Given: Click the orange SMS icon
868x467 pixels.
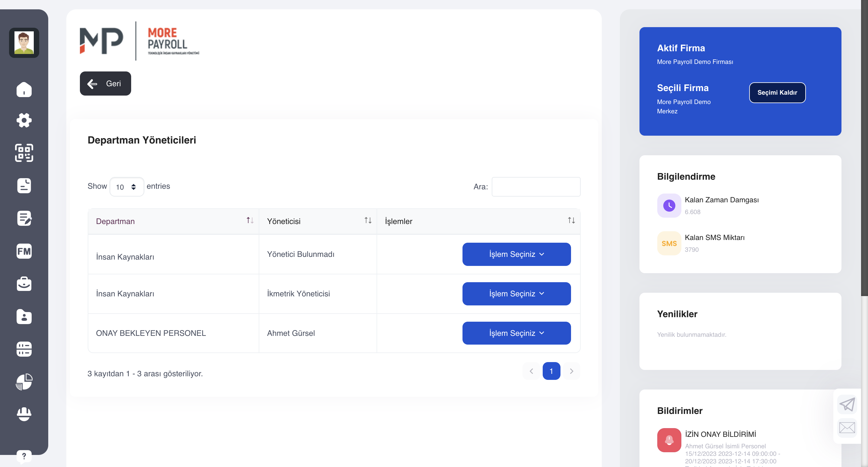Looking at the screenshot, I should tap(669, 243).
